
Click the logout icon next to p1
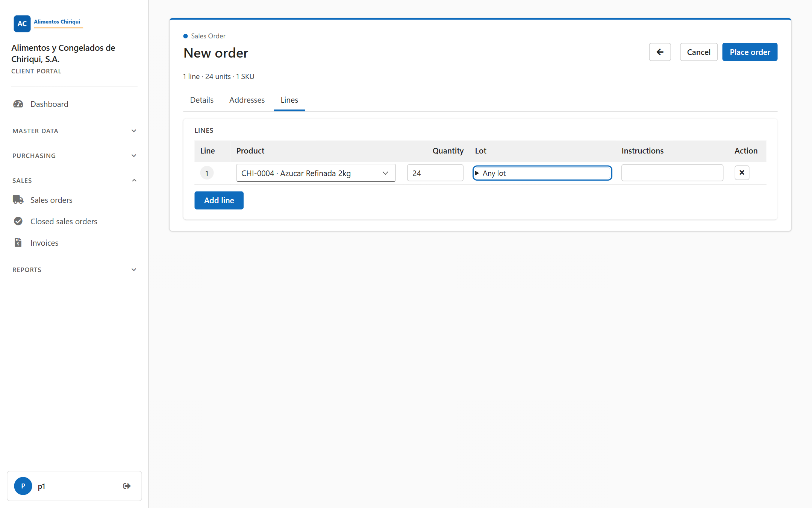127,486
